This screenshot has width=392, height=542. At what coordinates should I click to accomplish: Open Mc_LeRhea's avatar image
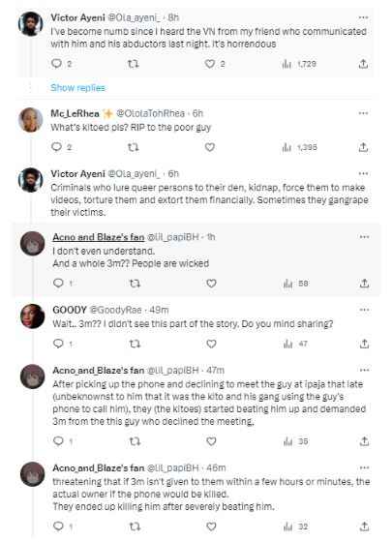[x=30, y=120]
